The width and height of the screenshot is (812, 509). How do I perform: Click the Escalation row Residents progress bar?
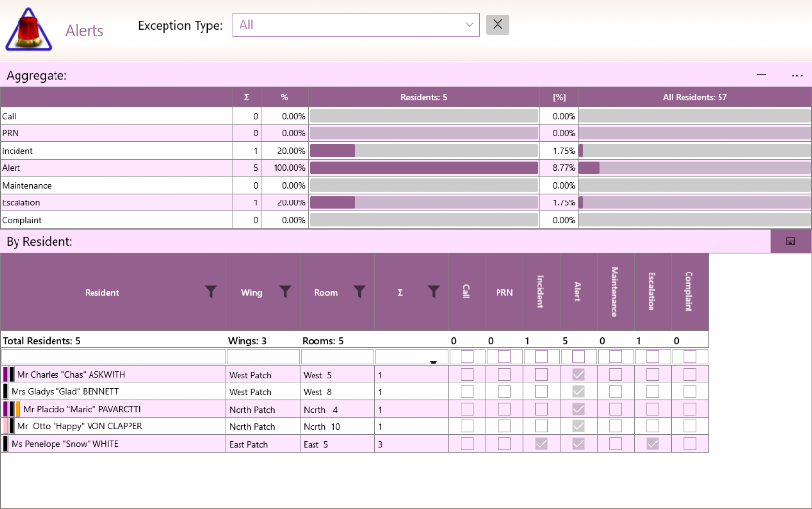point(424,202)
